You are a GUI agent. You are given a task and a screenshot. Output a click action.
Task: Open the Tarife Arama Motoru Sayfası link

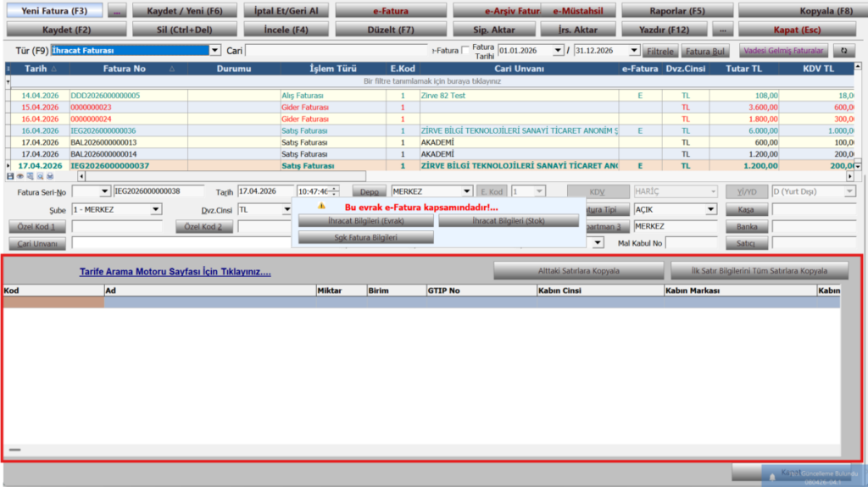tap(175, 272)
